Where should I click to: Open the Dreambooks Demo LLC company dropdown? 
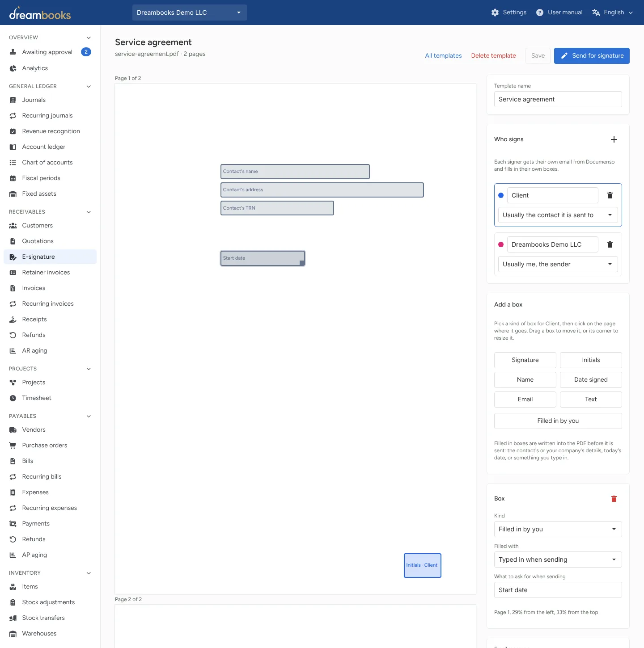190,13
